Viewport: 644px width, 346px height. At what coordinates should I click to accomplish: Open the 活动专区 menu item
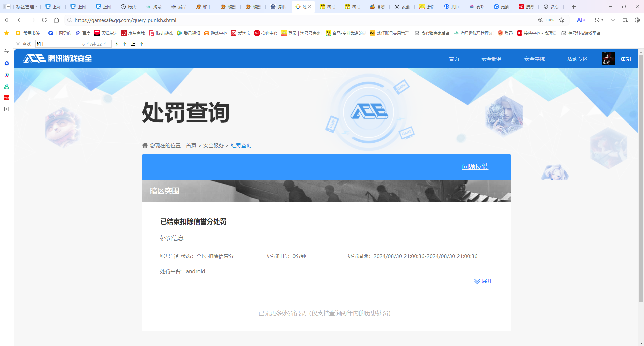click(x=577, y=59)
